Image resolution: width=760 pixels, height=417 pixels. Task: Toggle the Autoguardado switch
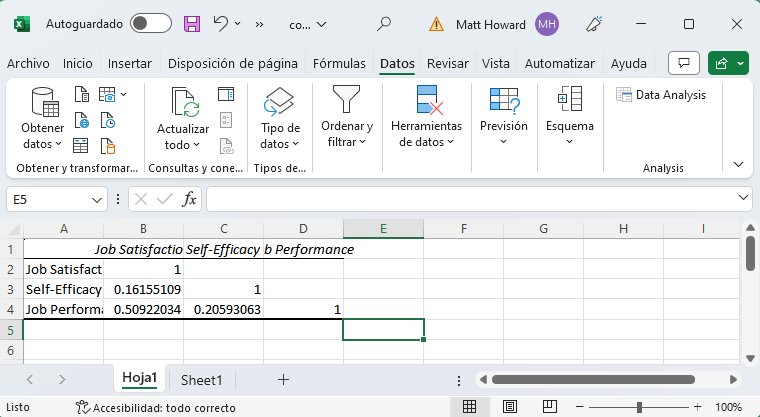(x=150, y=23)
